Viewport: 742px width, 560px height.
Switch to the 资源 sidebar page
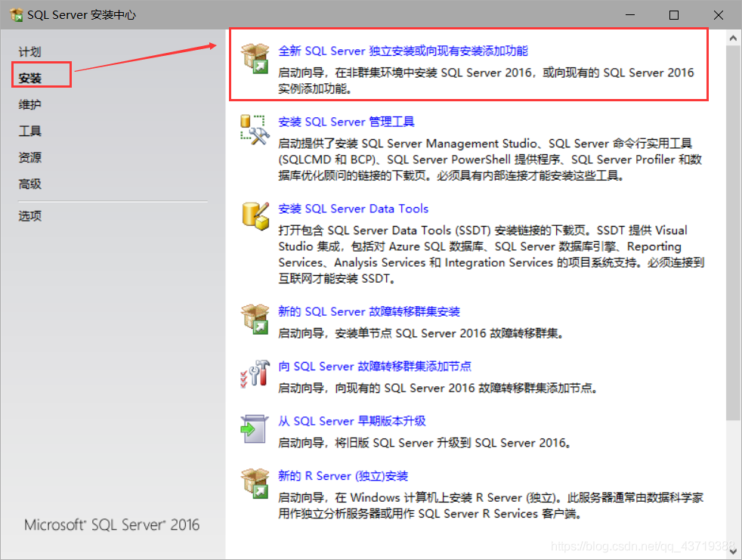tap(29, 157)
